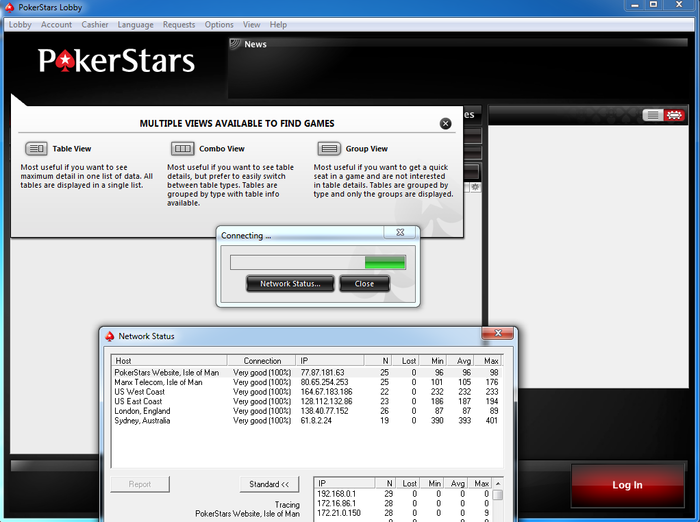Image resolution: width=700 pixels, height=522 pixels.
Task: Open the Options menu
Action: [x=219, y=25]
